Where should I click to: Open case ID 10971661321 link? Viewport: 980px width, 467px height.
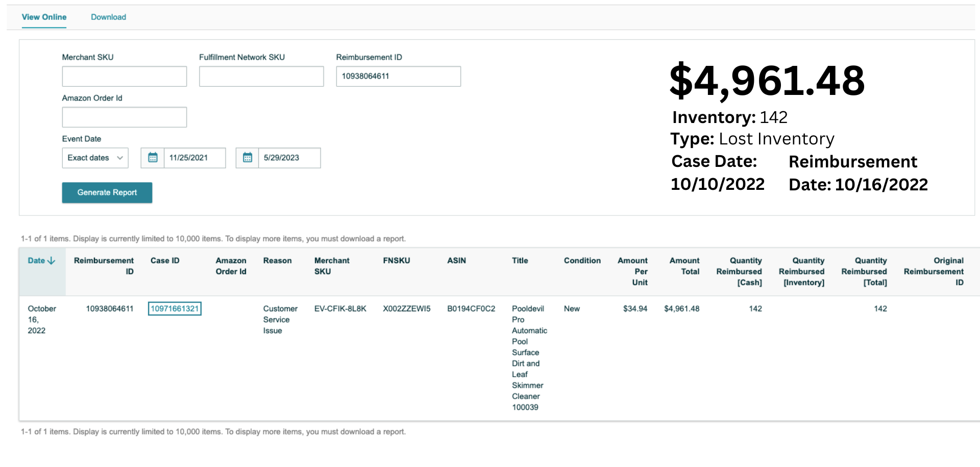[x=175, y=309]
